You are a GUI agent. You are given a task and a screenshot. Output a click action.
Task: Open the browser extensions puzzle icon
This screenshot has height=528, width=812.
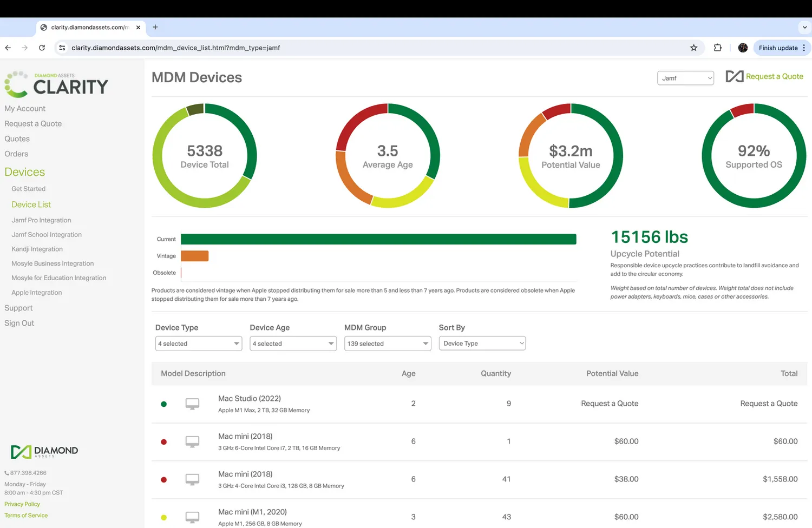tap(718, 48)
